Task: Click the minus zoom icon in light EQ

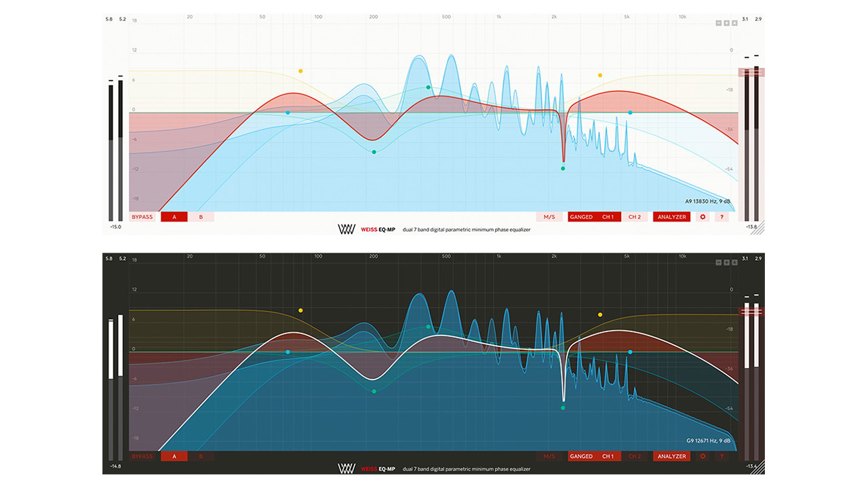Action: (x=719, y=23)
